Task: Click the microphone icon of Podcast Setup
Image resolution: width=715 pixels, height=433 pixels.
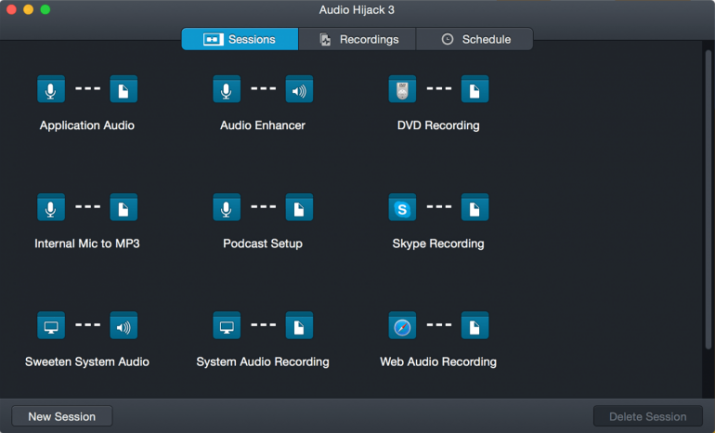Action: [227, 207]
